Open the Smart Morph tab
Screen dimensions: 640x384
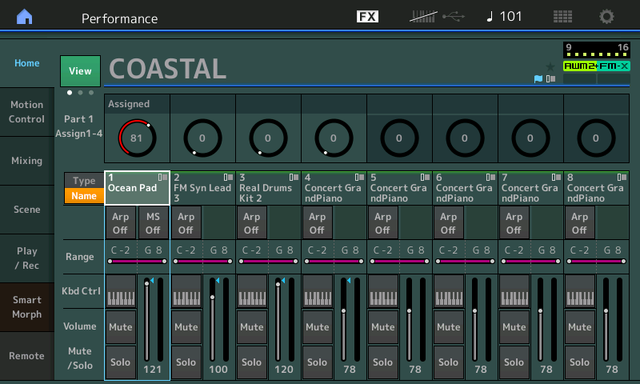(27, 307)
